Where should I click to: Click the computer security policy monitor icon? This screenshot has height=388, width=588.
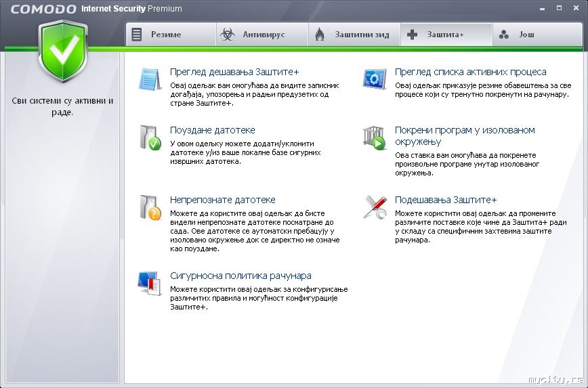point(149,284)
